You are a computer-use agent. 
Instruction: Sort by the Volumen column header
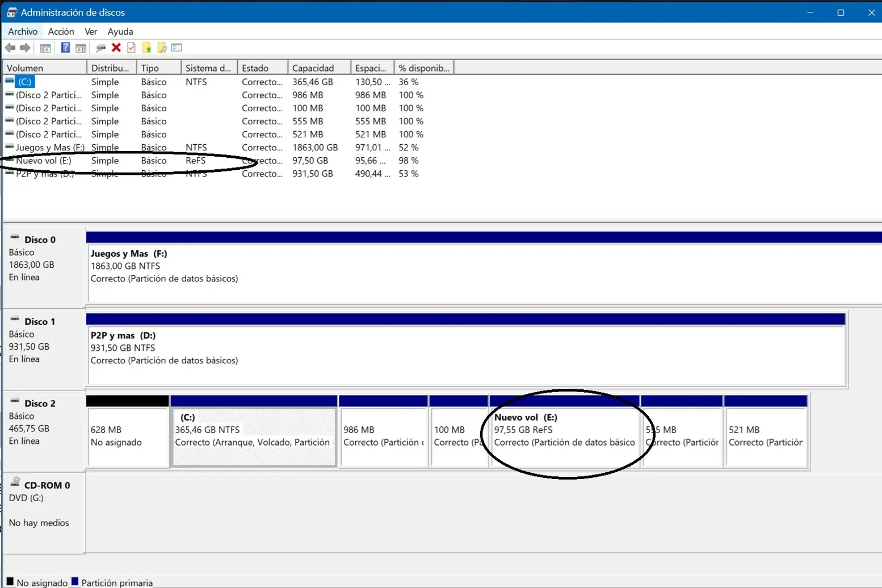(x=45, y=68)
